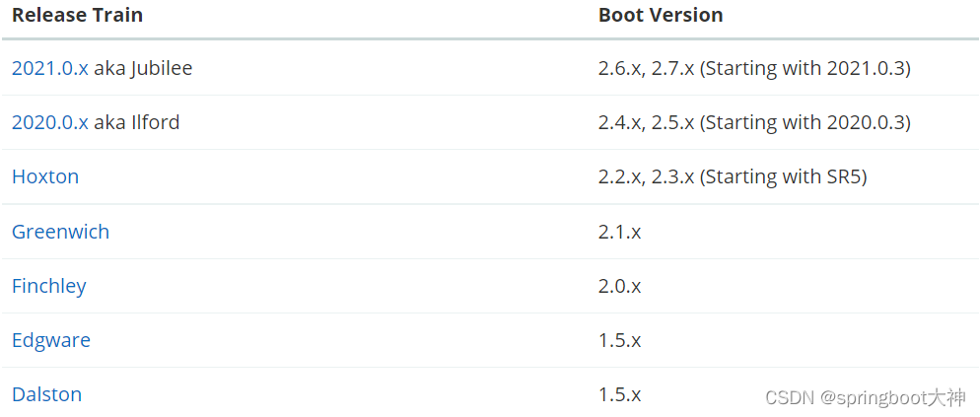Select the 2.1.x Boot version cell

coord(619,232)
